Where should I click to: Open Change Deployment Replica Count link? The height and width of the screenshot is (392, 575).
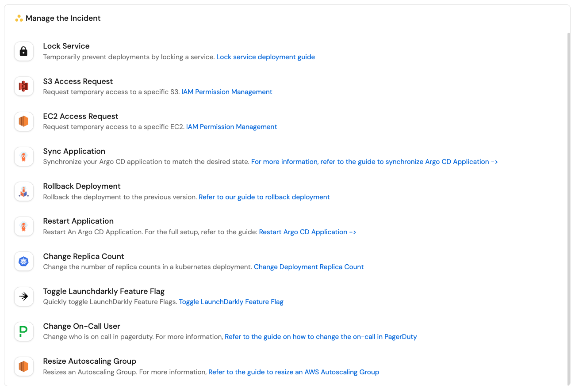click(x=309, y=267)
